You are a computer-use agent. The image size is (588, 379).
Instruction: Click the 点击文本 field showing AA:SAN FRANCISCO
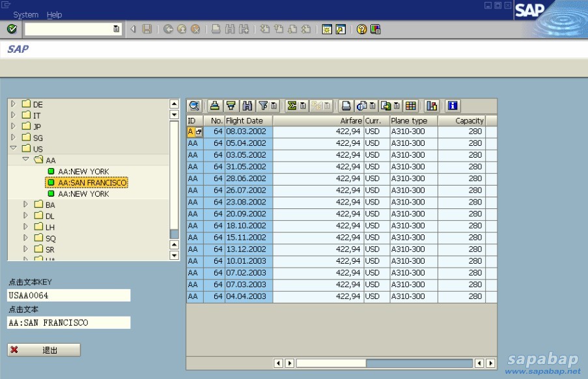(x=68, y=323)
